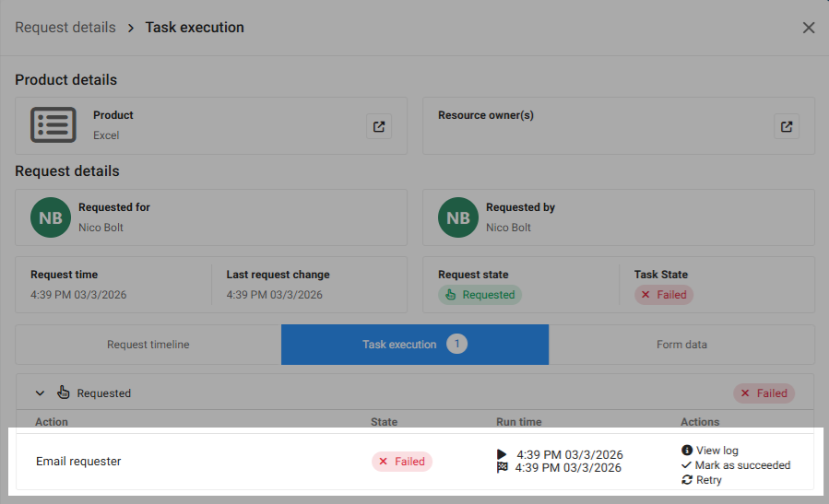Select the Task execution tab
The image size is (829, 504).
(x=399, y=345)
